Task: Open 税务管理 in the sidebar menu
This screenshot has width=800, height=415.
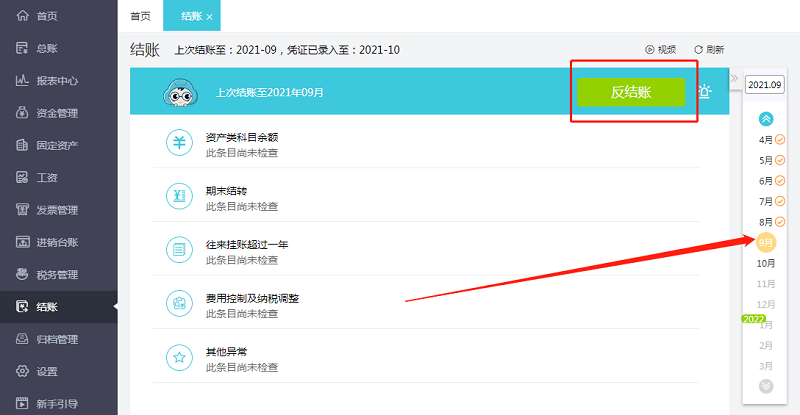Action: click(x=57, y=275)
